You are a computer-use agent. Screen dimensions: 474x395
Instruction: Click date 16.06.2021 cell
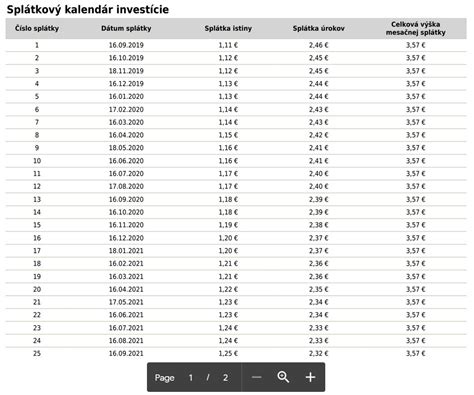[126, 315]
